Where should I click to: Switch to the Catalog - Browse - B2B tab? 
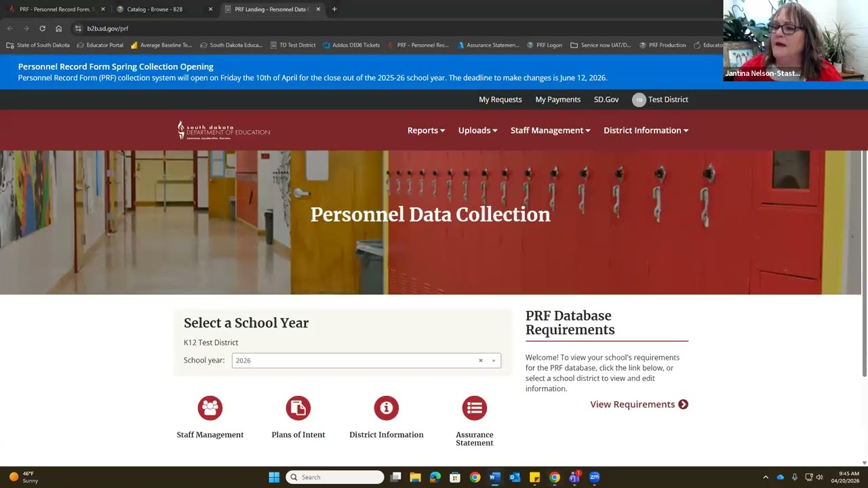(x=163, y=9)
